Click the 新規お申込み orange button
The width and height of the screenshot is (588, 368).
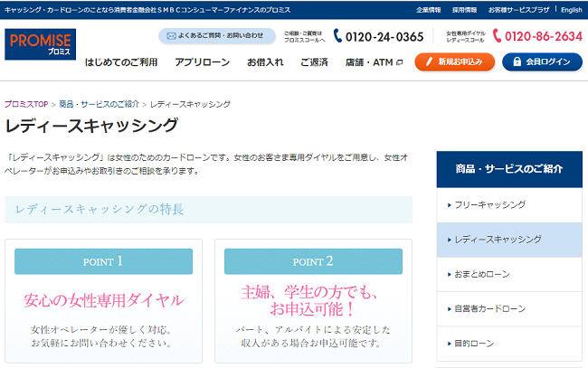[x=454, y=61]
